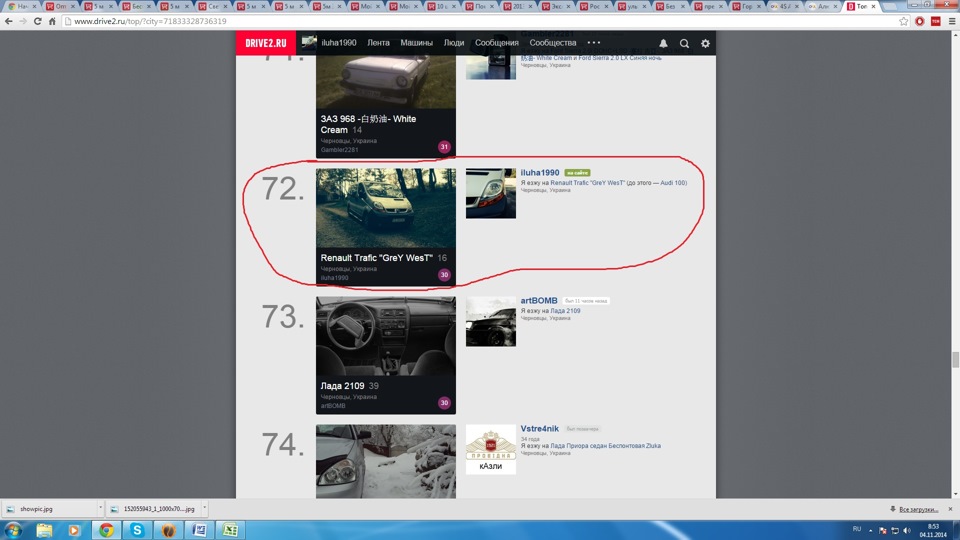Open Лента menu item
Screen dimensions: 960x540
378,43
